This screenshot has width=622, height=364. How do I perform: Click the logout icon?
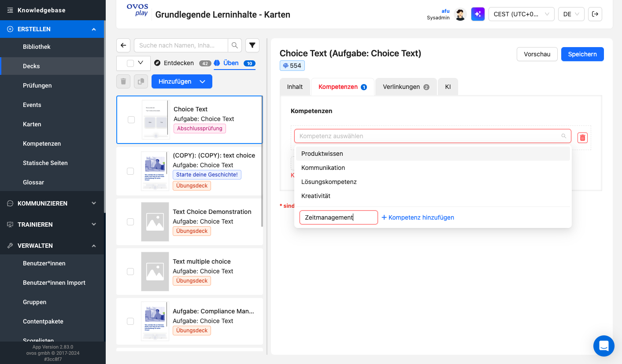[595, 14]
